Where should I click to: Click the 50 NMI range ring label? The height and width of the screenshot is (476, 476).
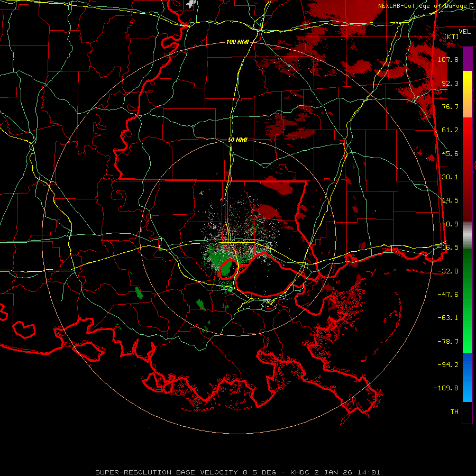pyautogui.click(x=237, y=140)
